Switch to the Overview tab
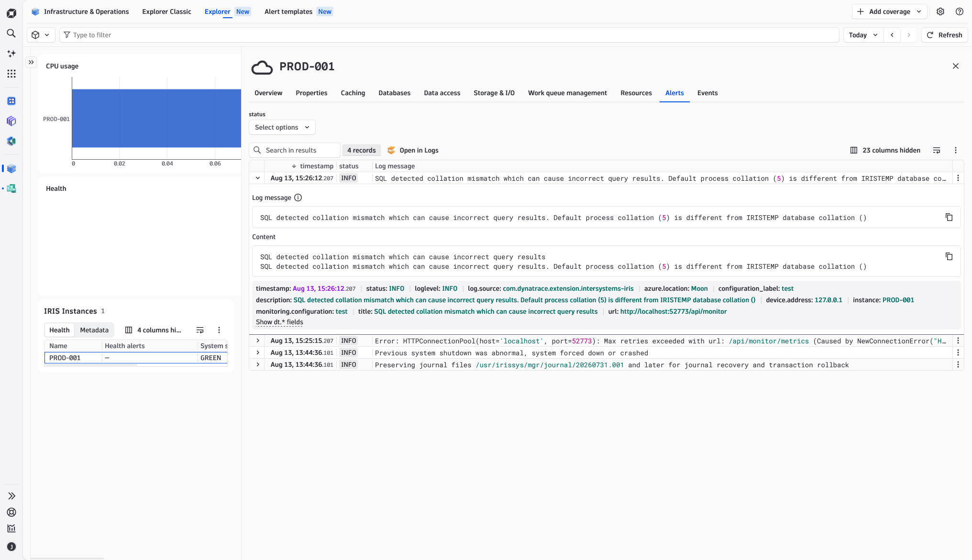 coord(268,93)
